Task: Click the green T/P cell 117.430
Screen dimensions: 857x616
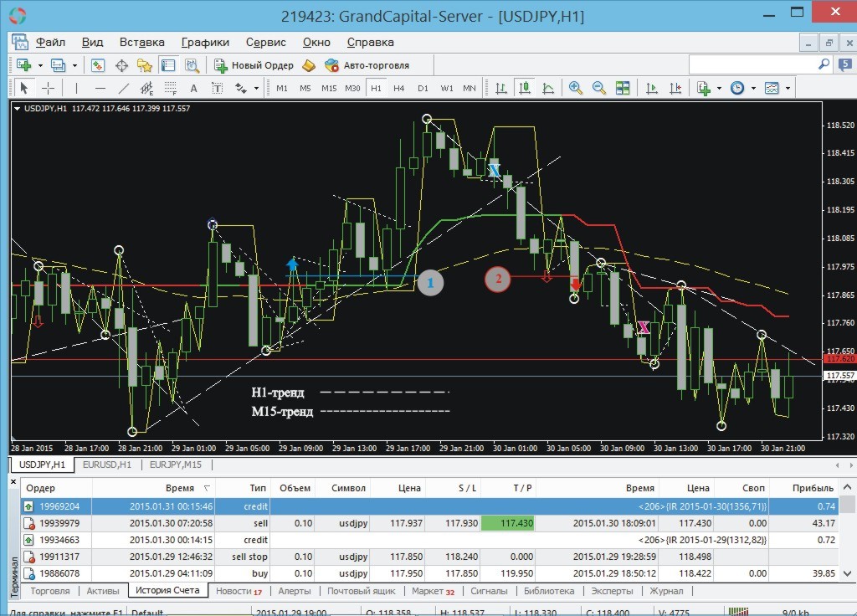Action: 505,523
